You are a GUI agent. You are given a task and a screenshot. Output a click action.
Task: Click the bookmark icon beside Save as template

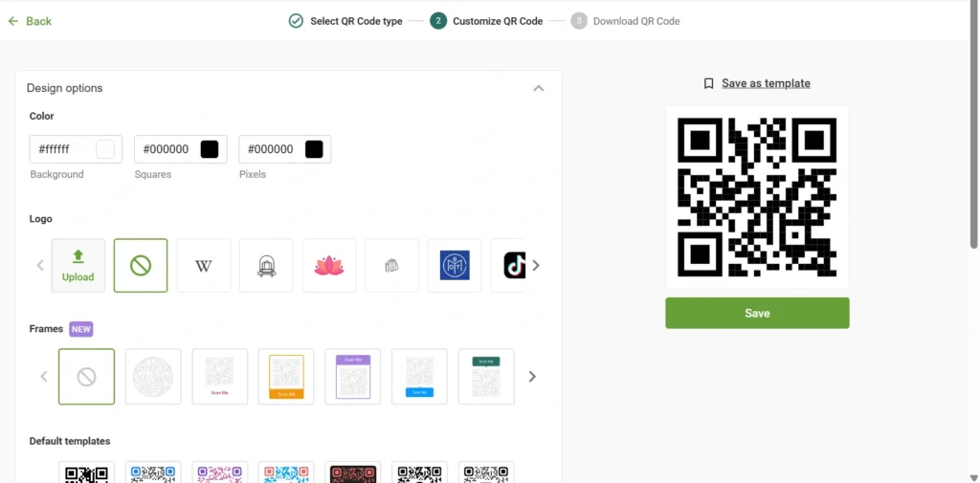click(x=709, y=83)
